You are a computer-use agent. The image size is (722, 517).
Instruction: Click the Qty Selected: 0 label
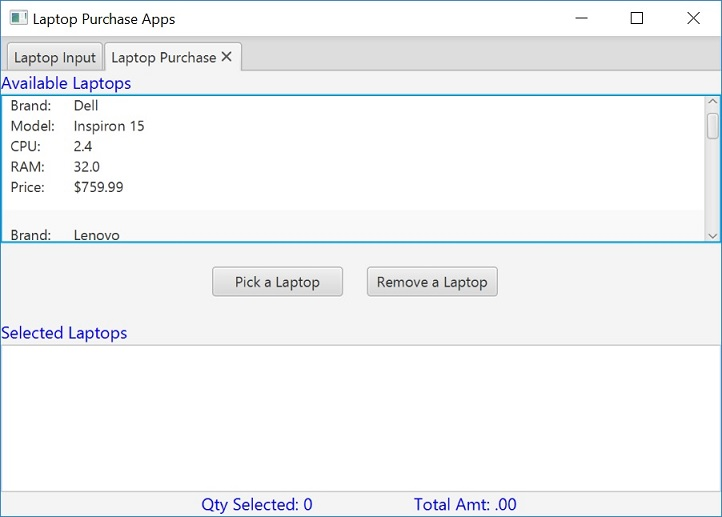tap(257, 505)
